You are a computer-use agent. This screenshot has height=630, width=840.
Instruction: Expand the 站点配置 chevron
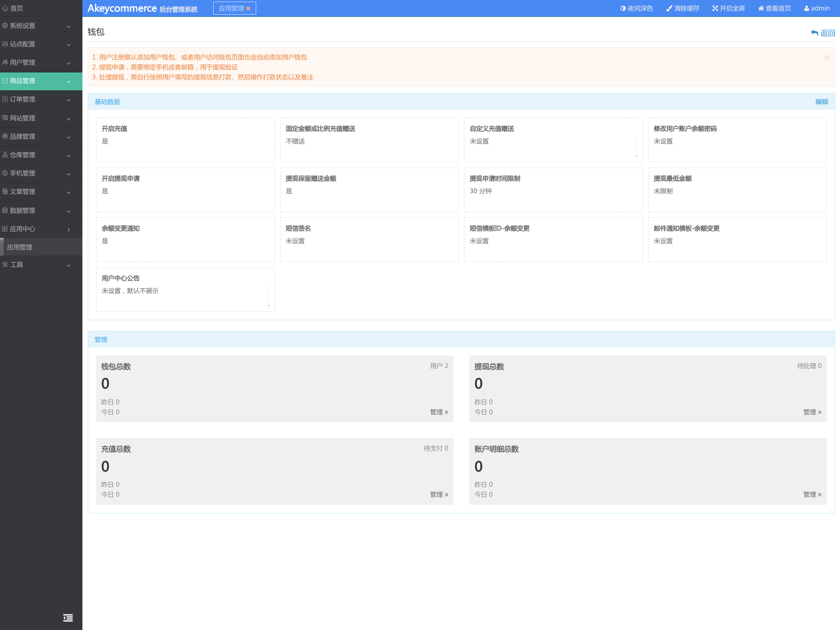point(69,45)
